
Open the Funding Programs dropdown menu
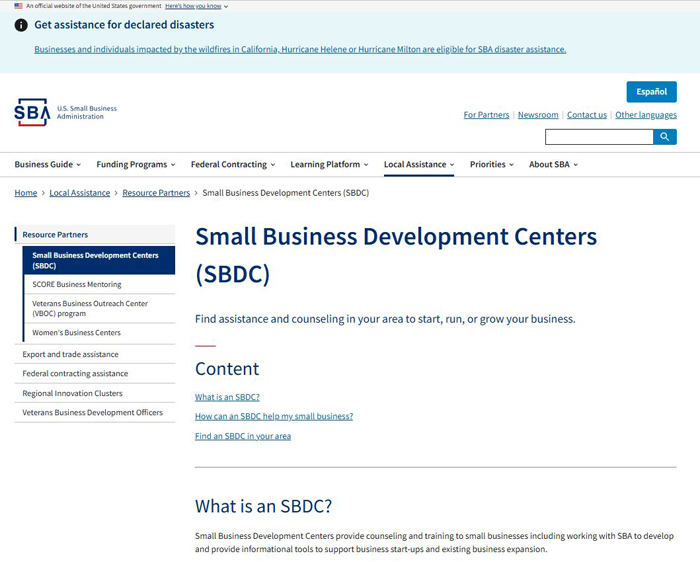pyautogui.click(x=136, y=164)
